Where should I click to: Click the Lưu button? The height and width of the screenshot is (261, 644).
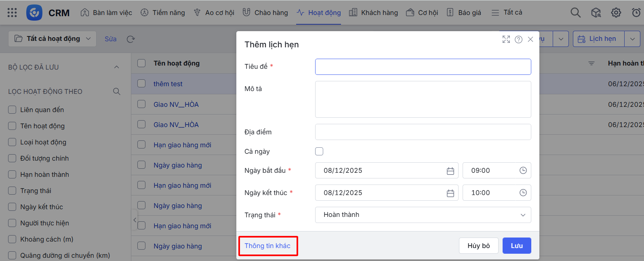click(516, 246)
